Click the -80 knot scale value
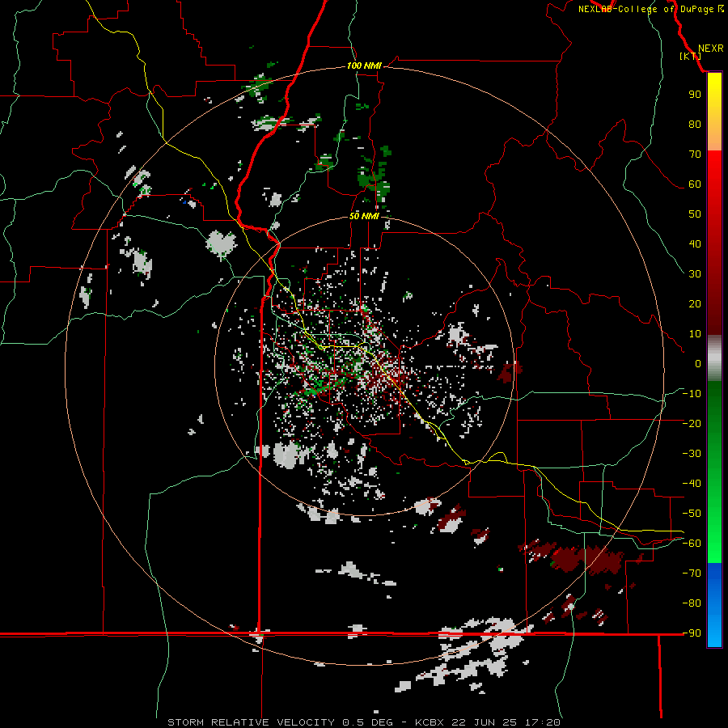 tap(692, 603)
